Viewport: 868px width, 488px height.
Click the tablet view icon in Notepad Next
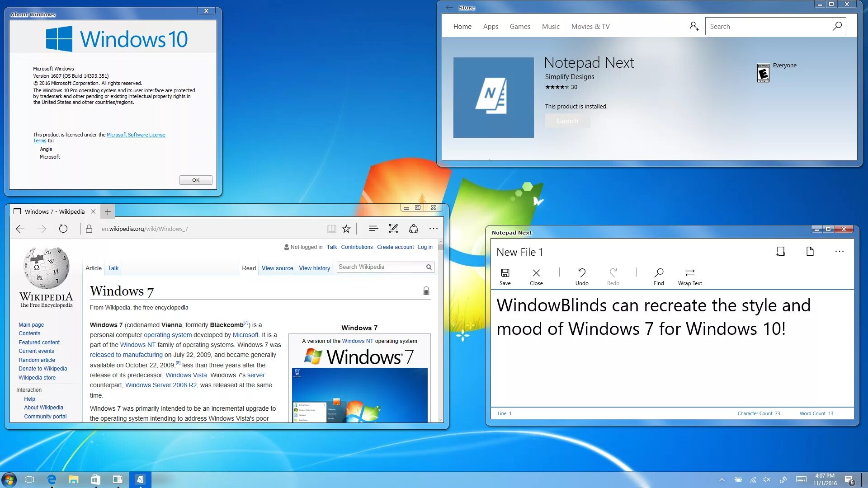781,251
